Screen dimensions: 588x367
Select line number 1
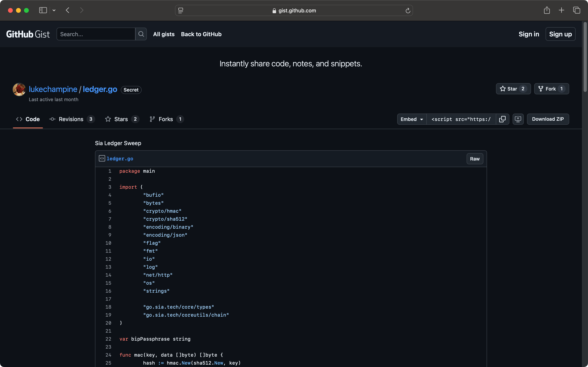click(x=110, y=171)
